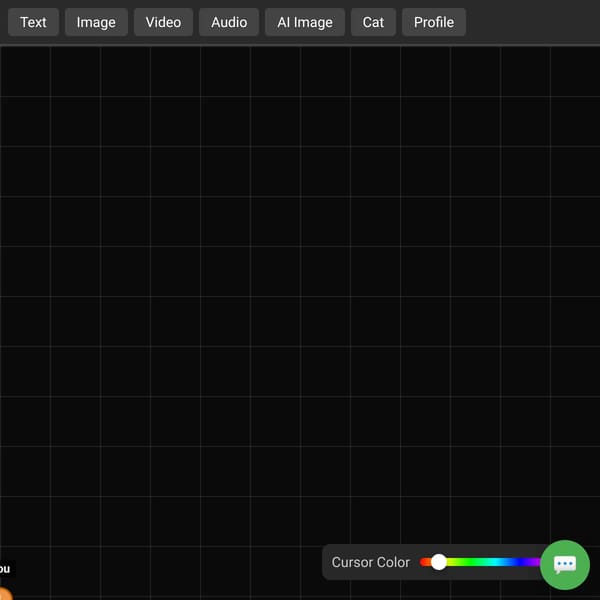Open the AI Image generator button
This screenshot has width=600, height=600.
[305, 22]
